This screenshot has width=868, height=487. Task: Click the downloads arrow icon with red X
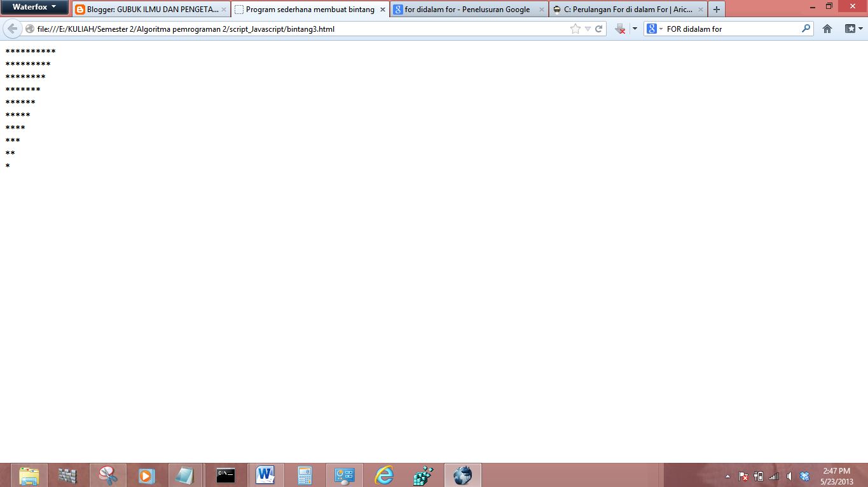(x=620, y=29)
